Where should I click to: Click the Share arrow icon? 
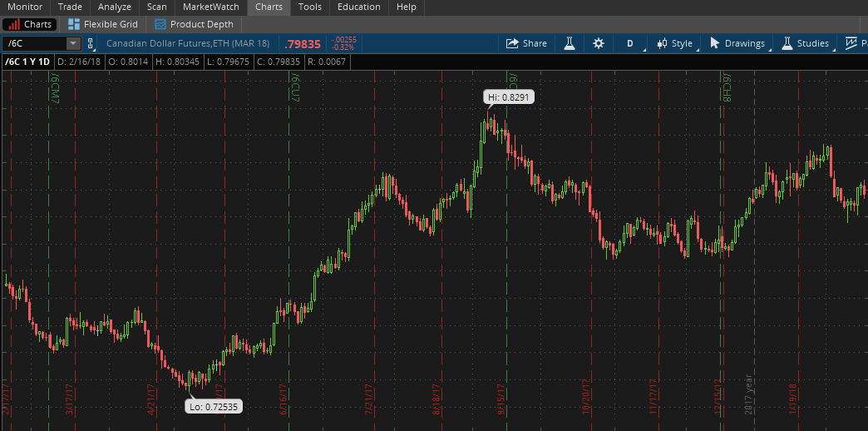[x=513, y=43]
